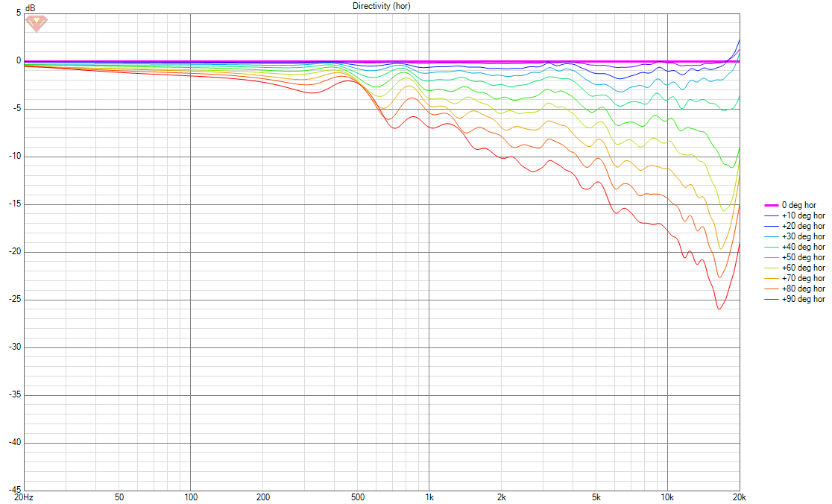This screenshot has height=504, width=832.
Task: Select the '0 deg hor' legend entry
Action: (790, 205)
